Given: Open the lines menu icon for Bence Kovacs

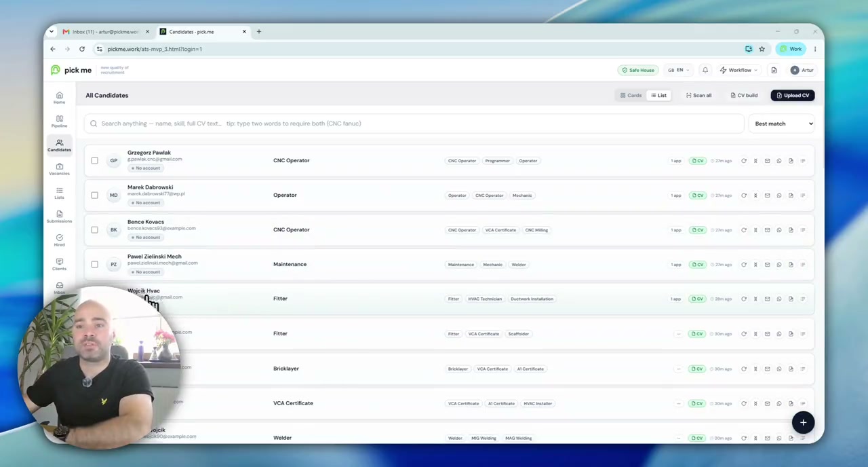Looking at the screenshot, I should (x=803, y=230).
